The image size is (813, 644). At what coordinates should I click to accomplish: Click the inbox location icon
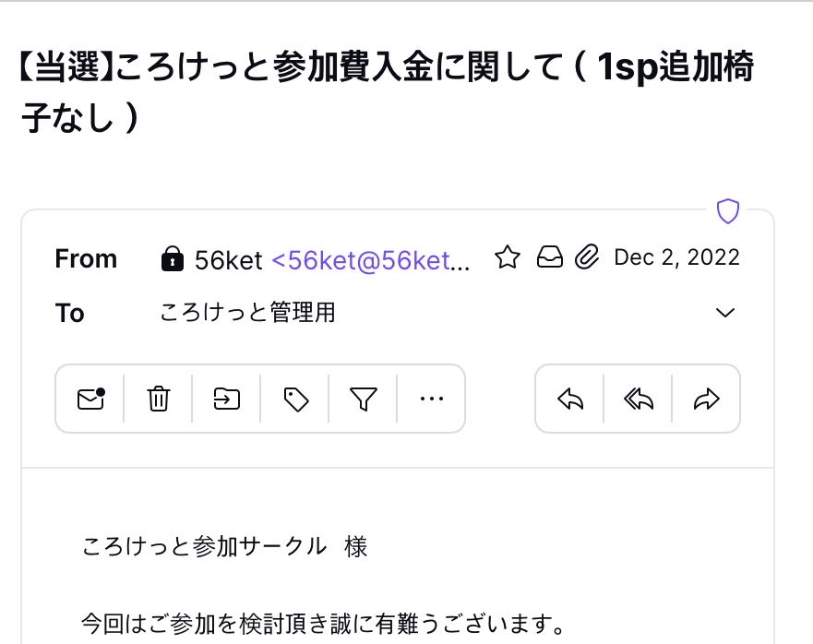(549, 258)
